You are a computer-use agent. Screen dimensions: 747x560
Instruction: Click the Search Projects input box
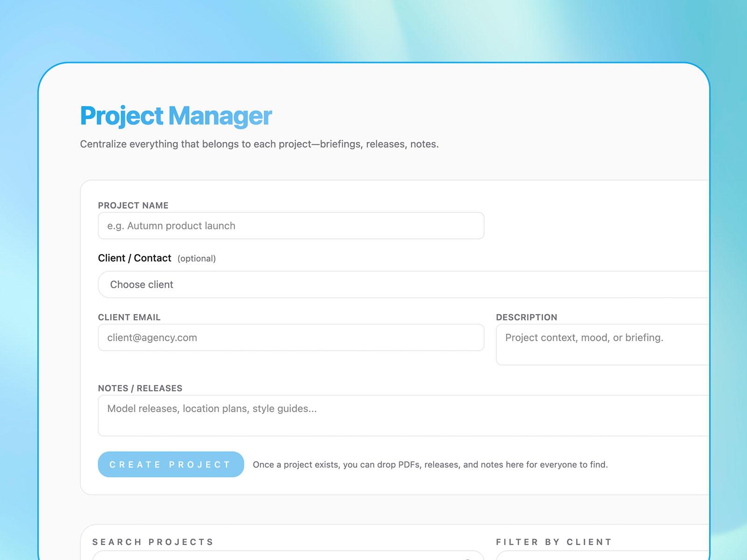[280, 557]
